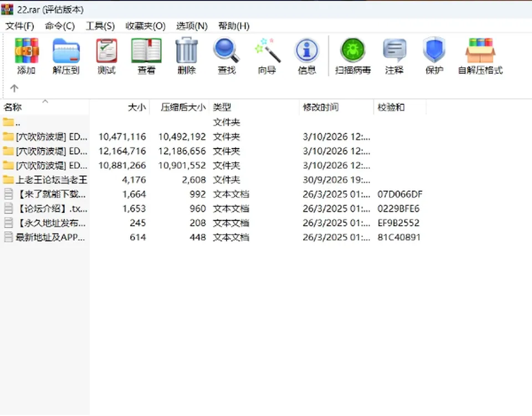532x416 pixels.
Task: Open the 文件(F) menu
Action: (20, 26)
